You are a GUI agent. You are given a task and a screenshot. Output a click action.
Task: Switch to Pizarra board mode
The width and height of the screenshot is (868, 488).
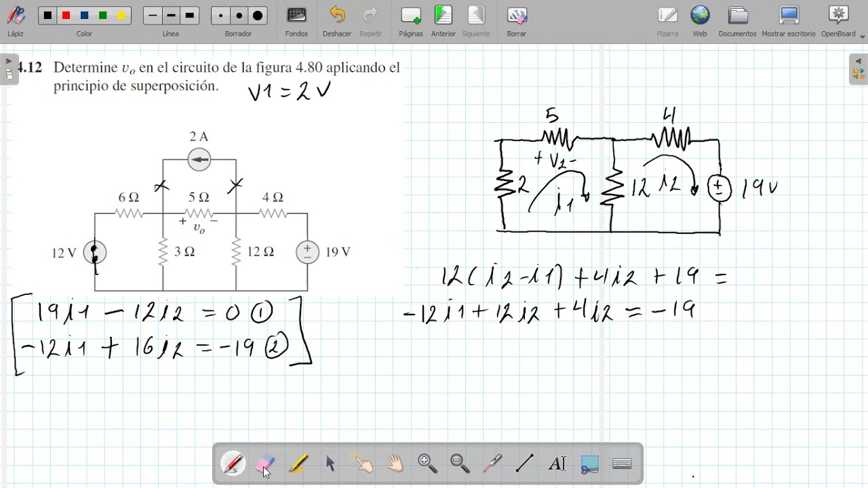pos(667,21)
